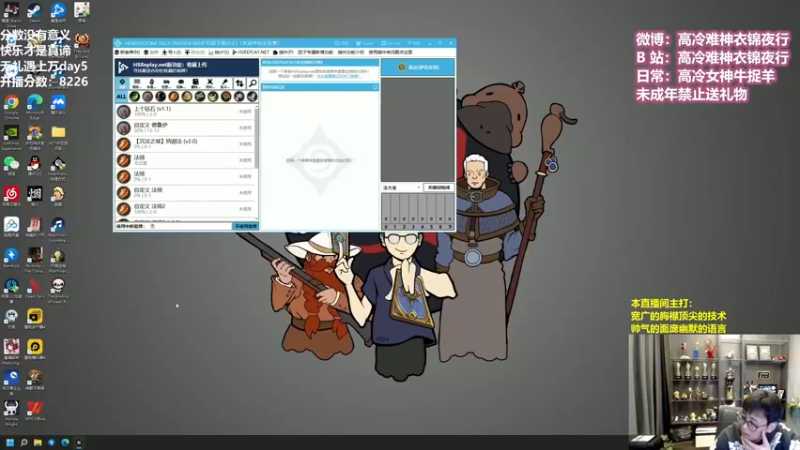Open Hollow Knight desktop shortcut

coord(11,413)
